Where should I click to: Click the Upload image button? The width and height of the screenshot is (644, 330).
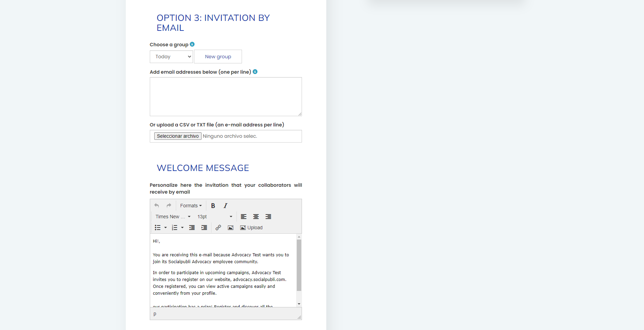252,228
